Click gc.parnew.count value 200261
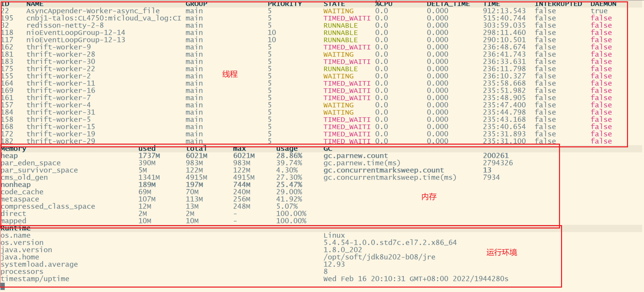This screenshot has width=644, height=292. 496,156
